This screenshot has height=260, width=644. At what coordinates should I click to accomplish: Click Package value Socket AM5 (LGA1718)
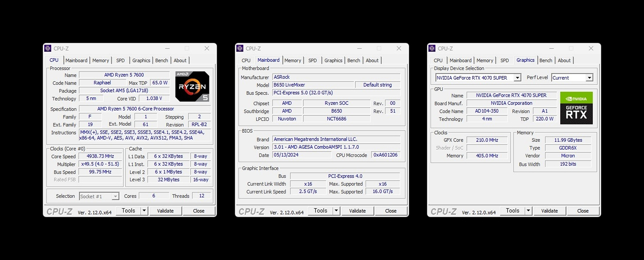pos(124,91)
